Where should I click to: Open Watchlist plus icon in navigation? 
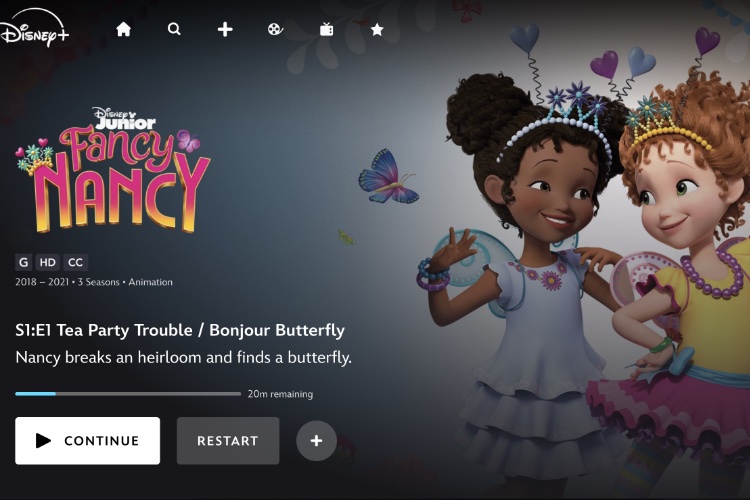pyautogui.click(x=225, y=30)
